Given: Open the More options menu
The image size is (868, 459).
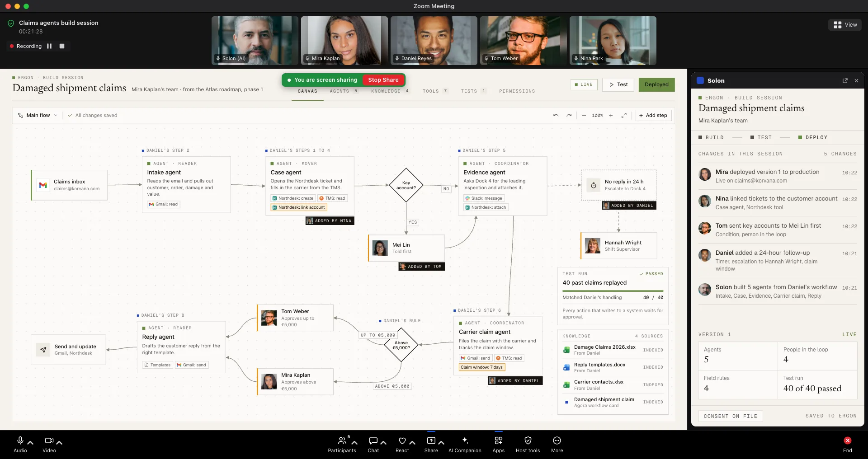Looking at the screenshot, I should (557, 444).
